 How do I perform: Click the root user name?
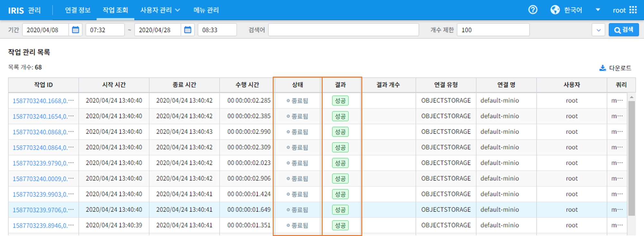pos(619,10)
